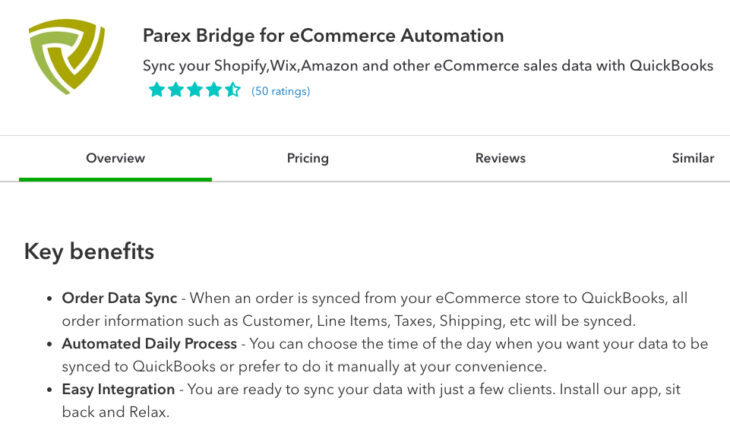Open the Pricing tab
This screenshot has width=730, height=439.
[x=308, y=158]
